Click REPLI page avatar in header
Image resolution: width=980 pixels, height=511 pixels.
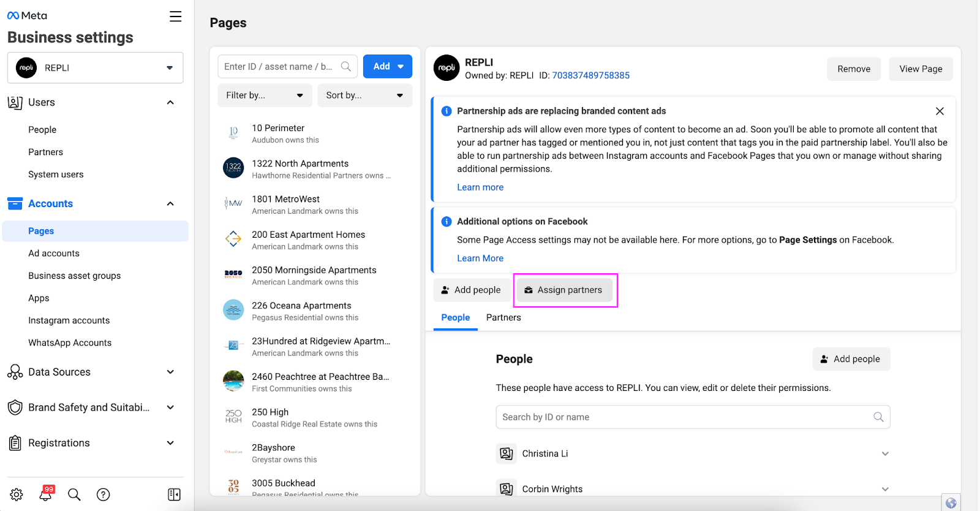click(x=447, y=68)
